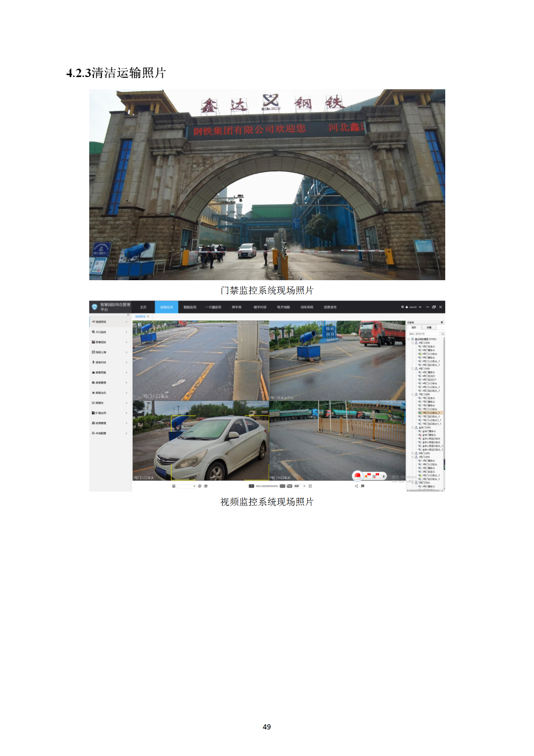The width and height of the screenshot is (534, 756).
Task: Select the highlighted 视频应用 navigation tab
Action: tap(167, 307)
